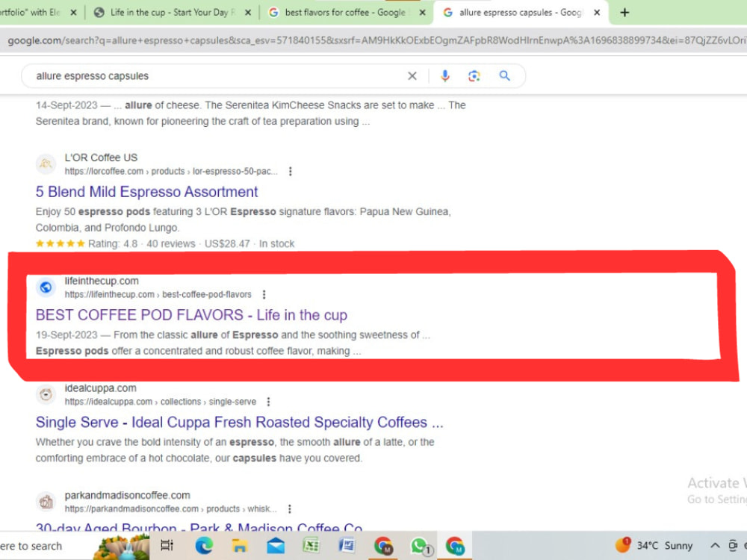This screenshot has width=747, height=560.
Task: Open the first Chrome taskbar icon beside Word
Action: 383,546
